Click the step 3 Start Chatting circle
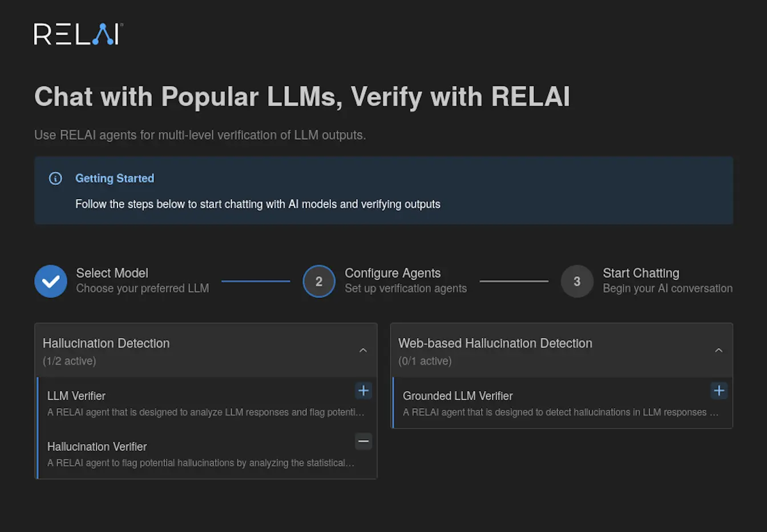 (x=577, y=281)
